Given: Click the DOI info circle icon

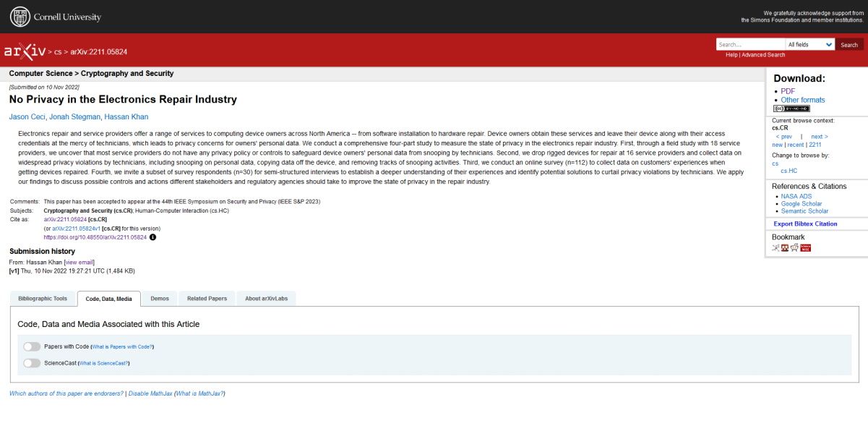Looking at the screenshot, I should pos(152,237).
